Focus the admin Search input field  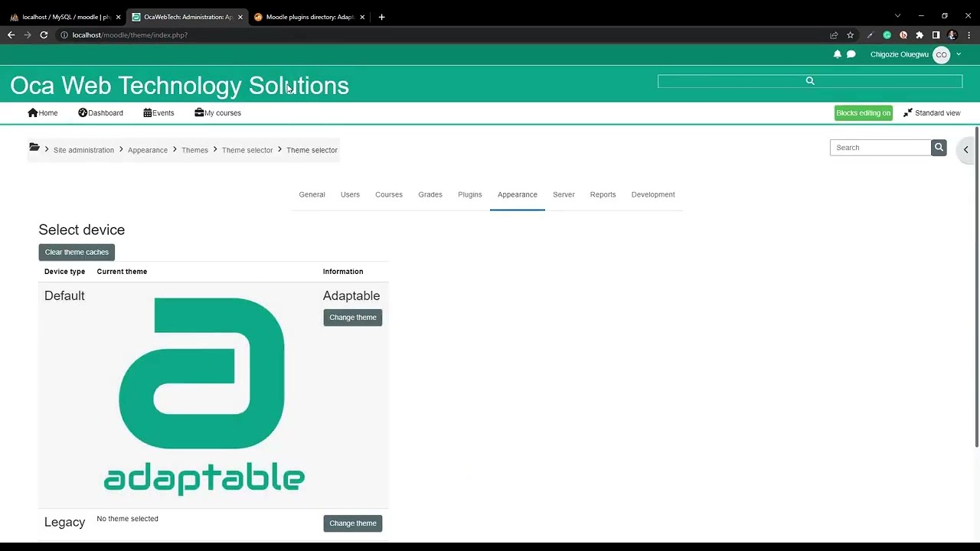pos(880,148)
